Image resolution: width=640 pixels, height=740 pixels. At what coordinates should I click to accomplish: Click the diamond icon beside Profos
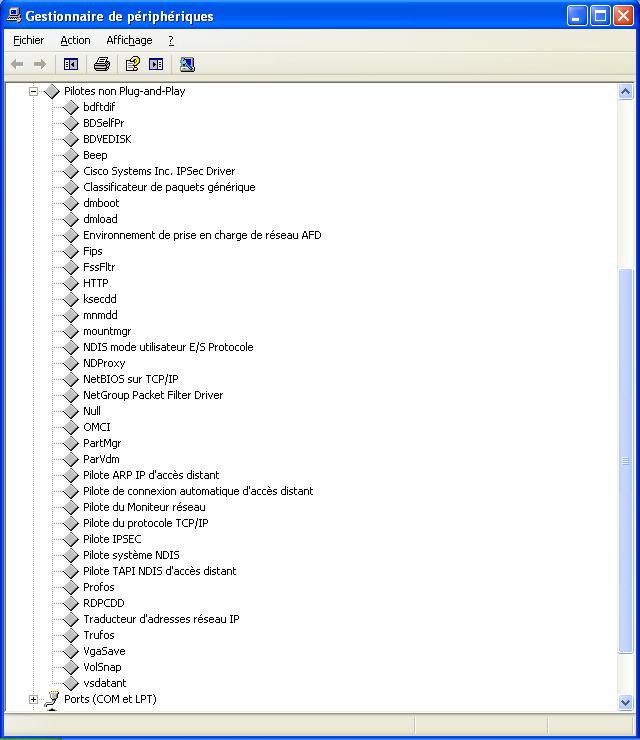click(71, 587)
